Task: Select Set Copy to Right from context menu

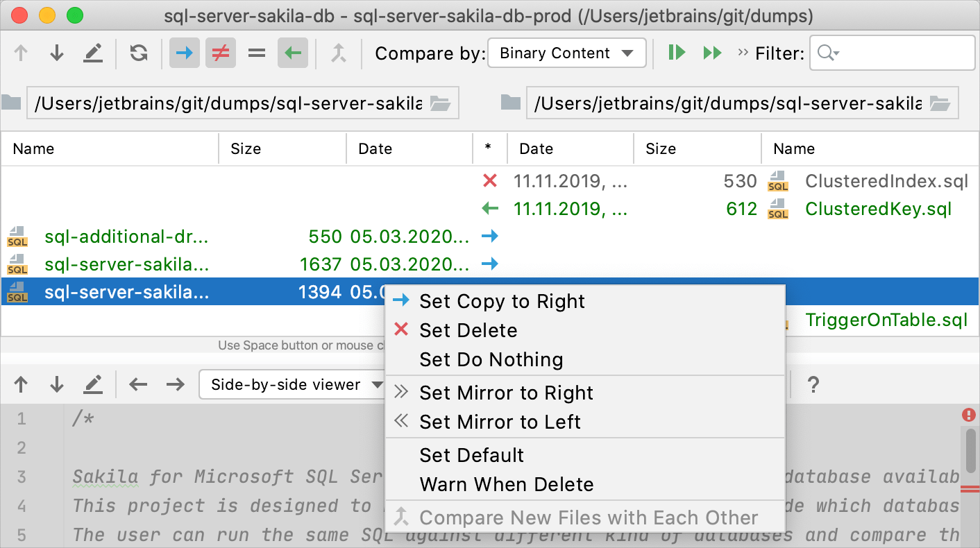Action: 502,301
